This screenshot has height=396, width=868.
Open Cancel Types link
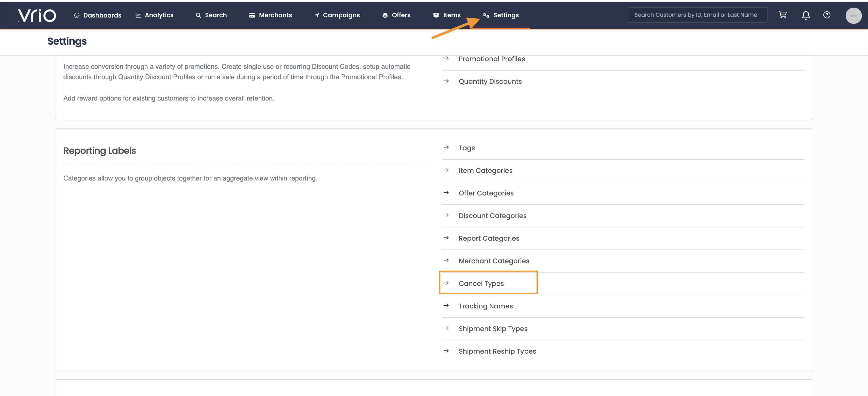pos(481,284)
